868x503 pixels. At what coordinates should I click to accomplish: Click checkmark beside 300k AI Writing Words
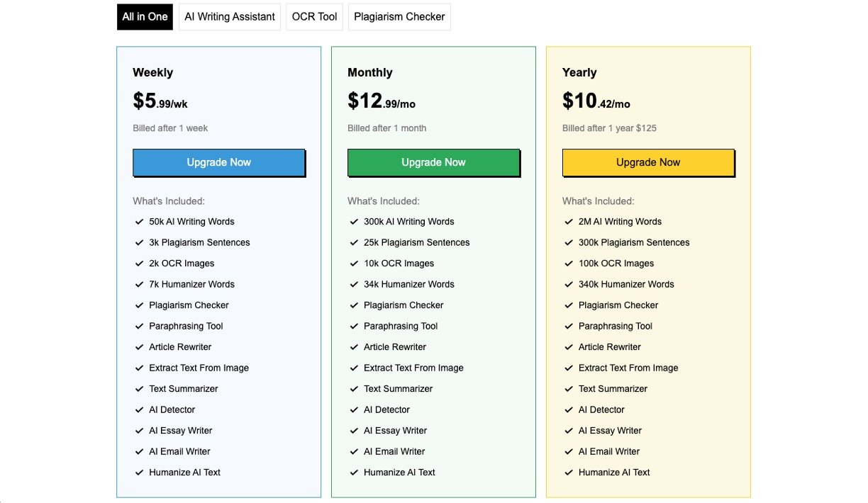[354, 222]
